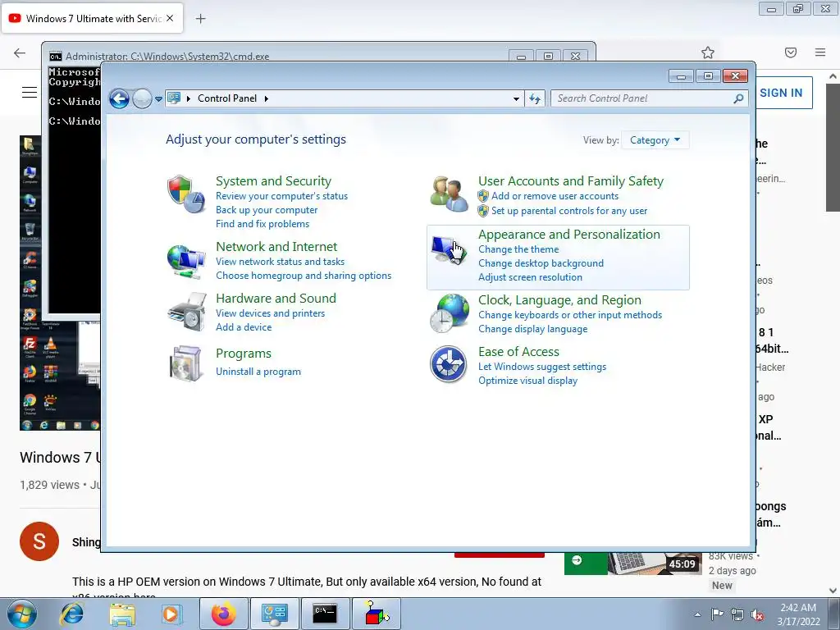Open the colored blocks app in the taskbar
840x630 pixels.
376,614
